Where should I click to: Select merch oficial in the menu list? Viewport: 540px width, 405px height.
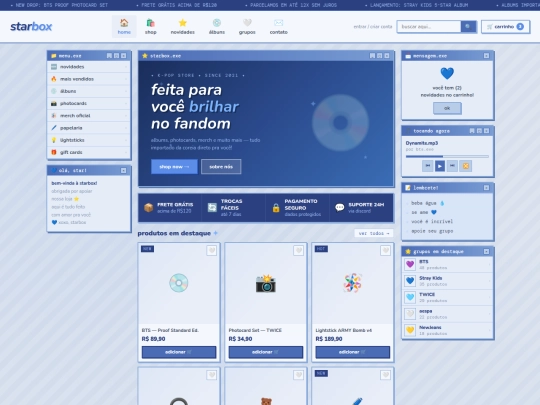89,116
